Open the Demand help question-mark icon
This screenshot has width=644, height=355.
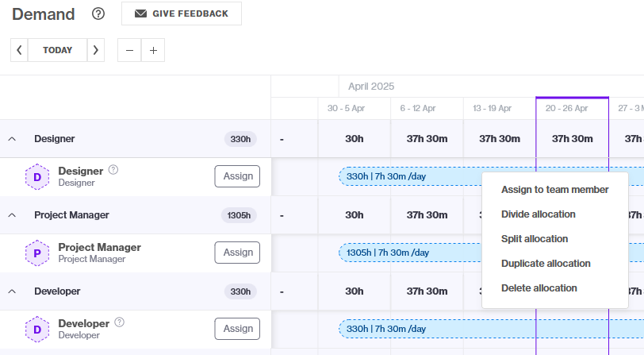point(98,14)
